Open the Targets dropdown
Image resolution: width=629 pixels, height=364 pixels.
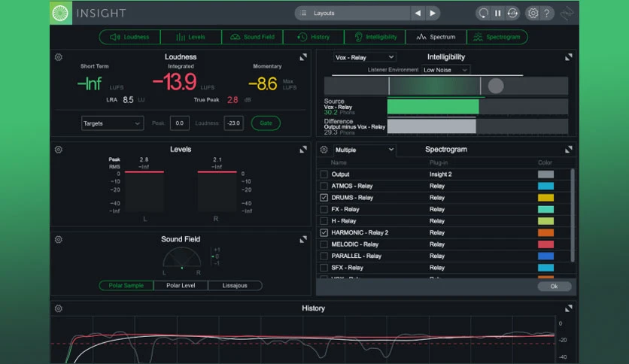click(x=112, y=123)
